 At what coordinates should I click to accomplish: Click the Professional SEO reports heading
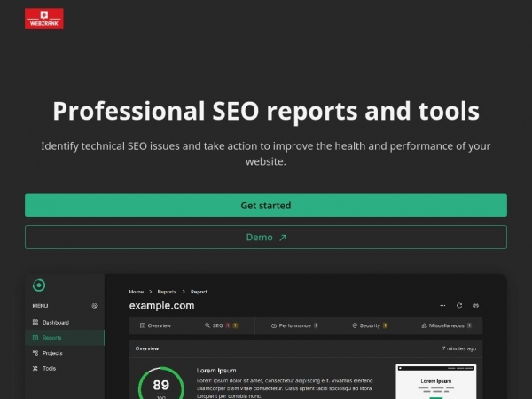[266, 111]
